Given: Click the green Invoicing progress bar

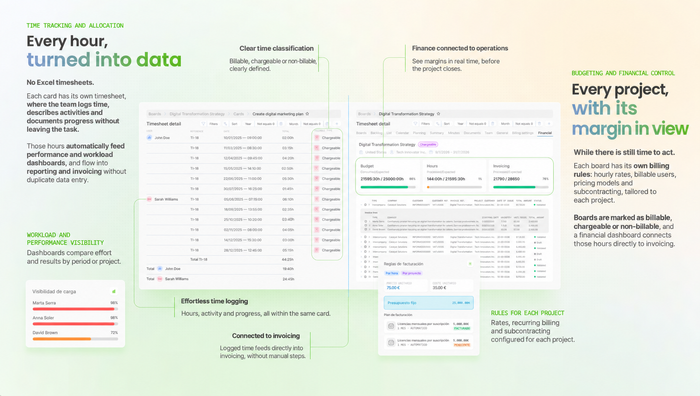Looking at the screenshot, I should (x=514, y=188).
